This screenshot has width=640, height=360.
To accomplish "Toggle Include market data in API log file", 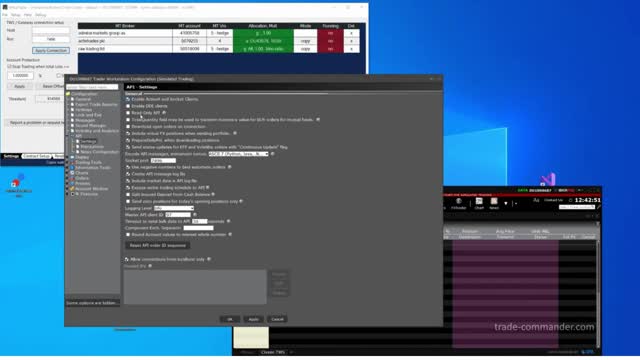I will pos(128,181).
